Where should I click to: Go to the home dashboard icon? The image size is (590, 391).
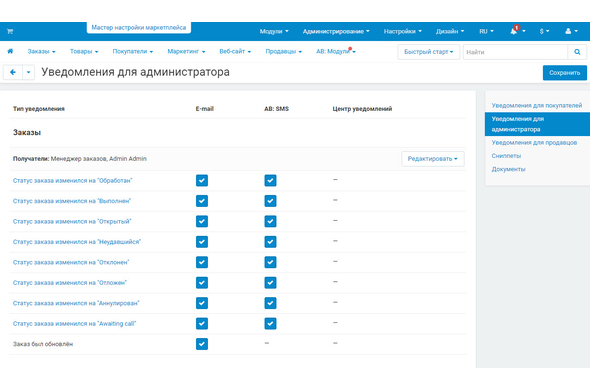pyautogui.click(x=10, y=51)
